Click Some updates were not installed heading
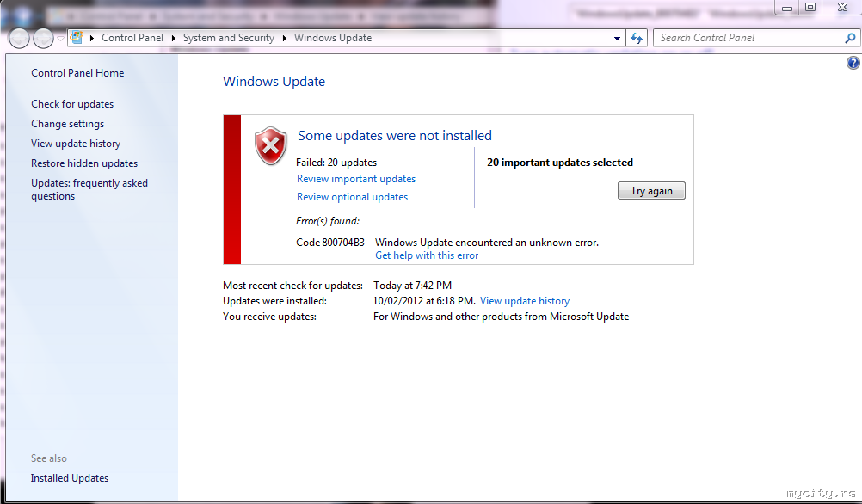Screen dimensions: 862x504 coord(395,136)
